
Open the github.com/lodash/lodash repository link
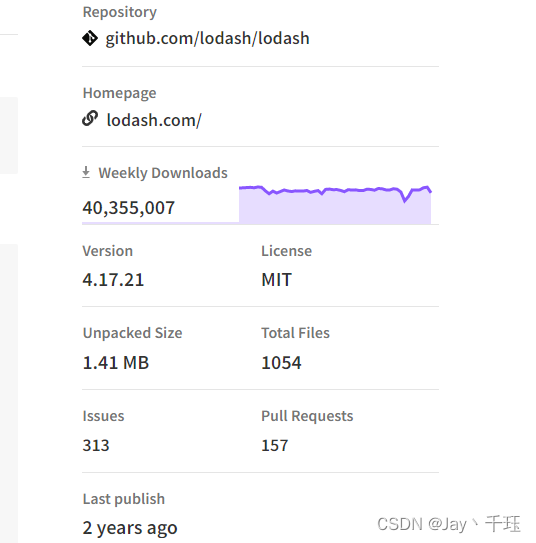tap(207, 38)
